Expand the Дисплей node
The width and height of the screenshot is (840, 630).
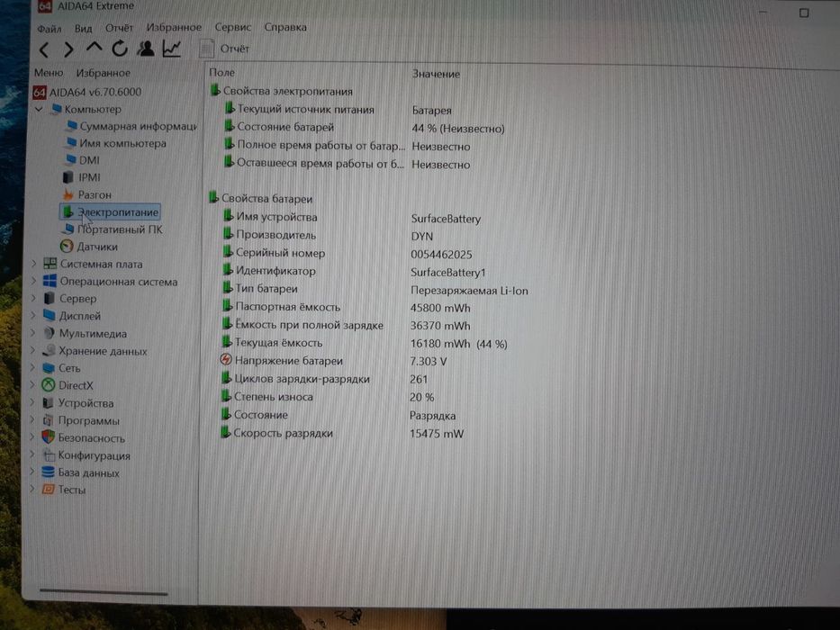pyautogui.click(x=33, y=315)
